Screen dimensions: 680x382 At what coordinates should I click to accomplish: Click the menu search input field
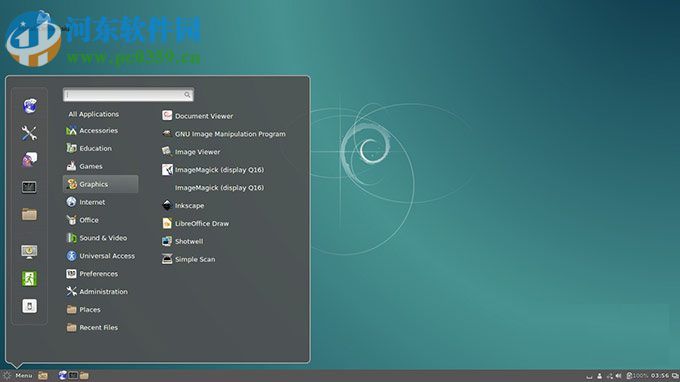click(128, 95)
